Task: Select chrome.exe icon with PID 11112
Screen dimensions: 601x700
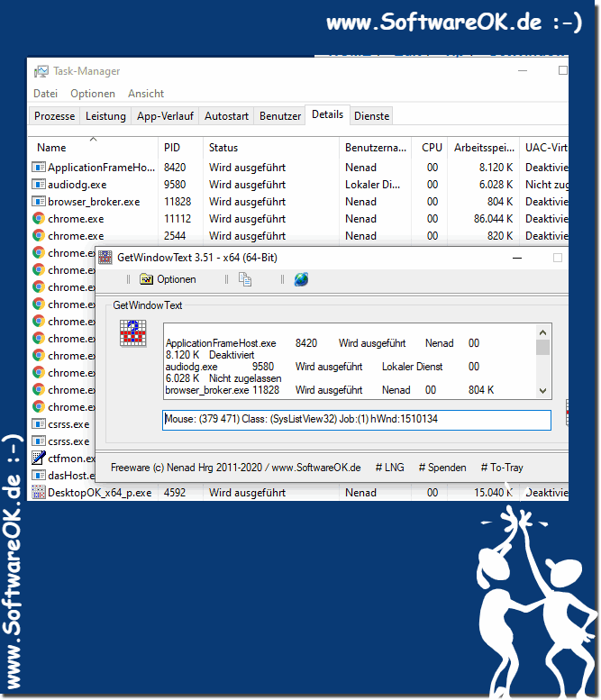Action: (39, 219)
